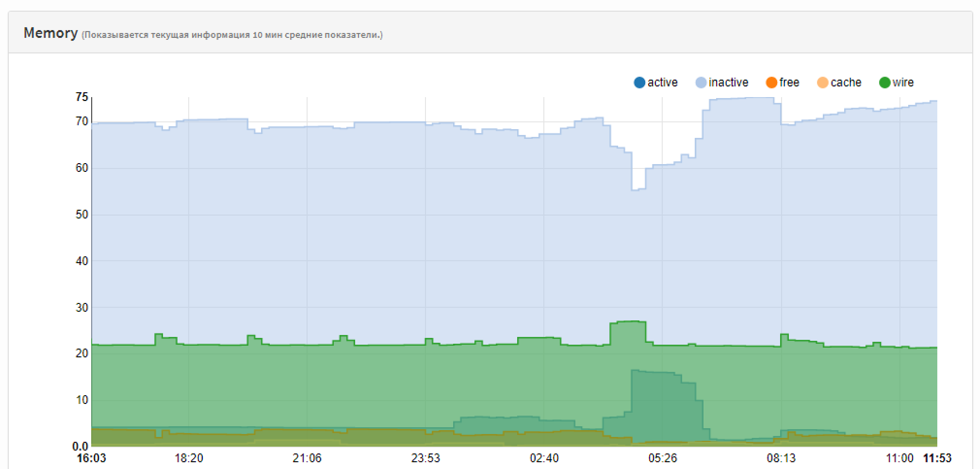This screenshot has height=469, width=980.
Task: Click the 'wire' legend label
Action: [x=903, y=83]
